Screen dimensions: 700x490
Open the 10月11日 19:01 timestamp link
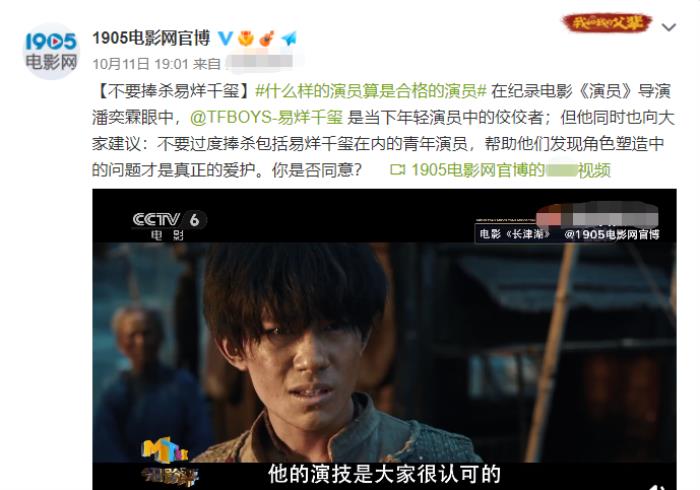(141, 64)
